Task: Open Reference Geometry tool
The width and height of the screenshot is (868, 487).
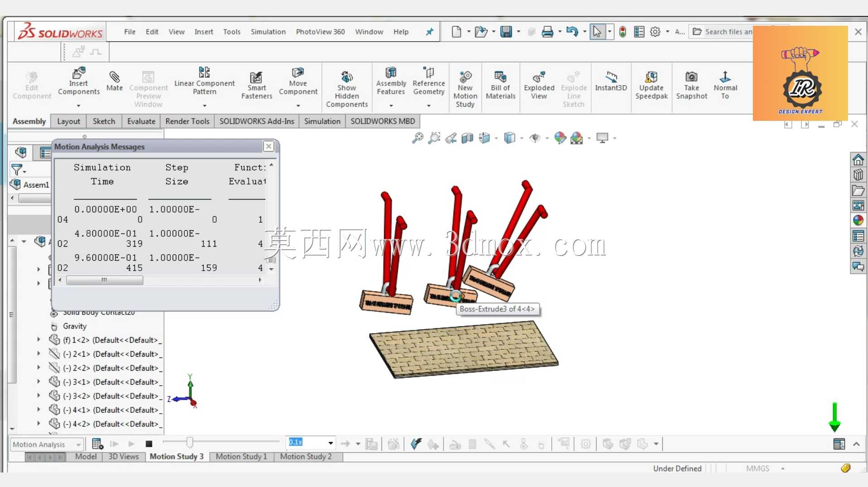Action: tap(429, 81)
